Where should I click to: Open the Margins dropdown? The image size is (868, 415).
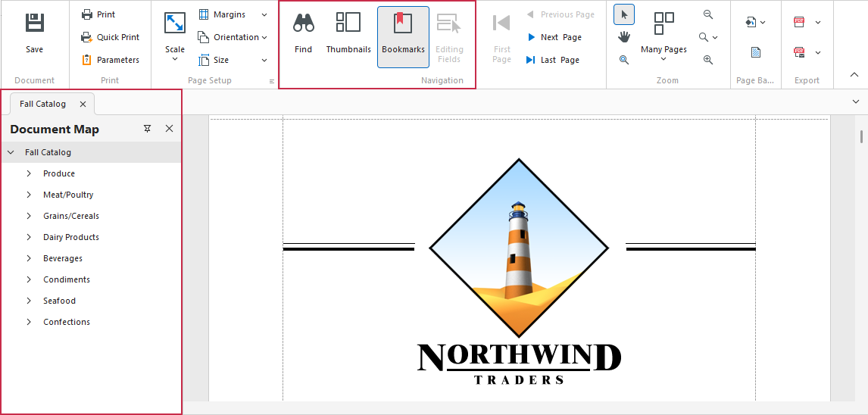click(233, 14)
